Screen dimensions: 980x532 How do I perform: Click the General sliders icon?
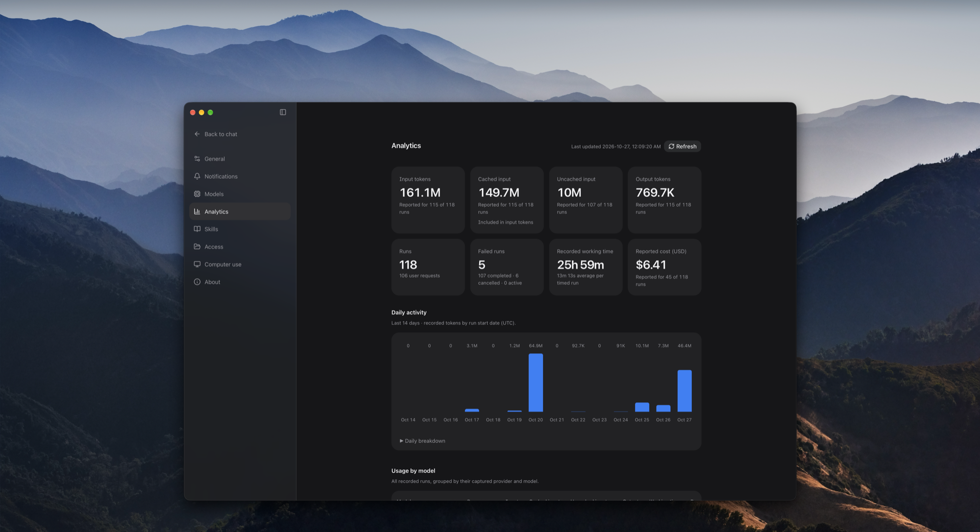coord(197,159)
